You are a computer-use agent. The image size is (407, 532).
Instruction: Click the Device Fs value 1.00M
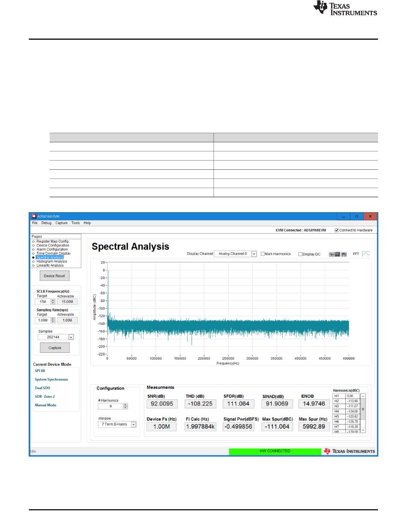pos(161,427)
